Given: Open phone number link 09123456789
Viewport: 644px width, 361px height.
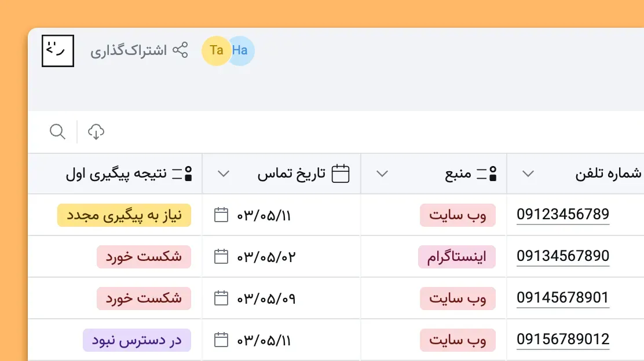Looking at the screenshot, I should [x=563, y=214].
